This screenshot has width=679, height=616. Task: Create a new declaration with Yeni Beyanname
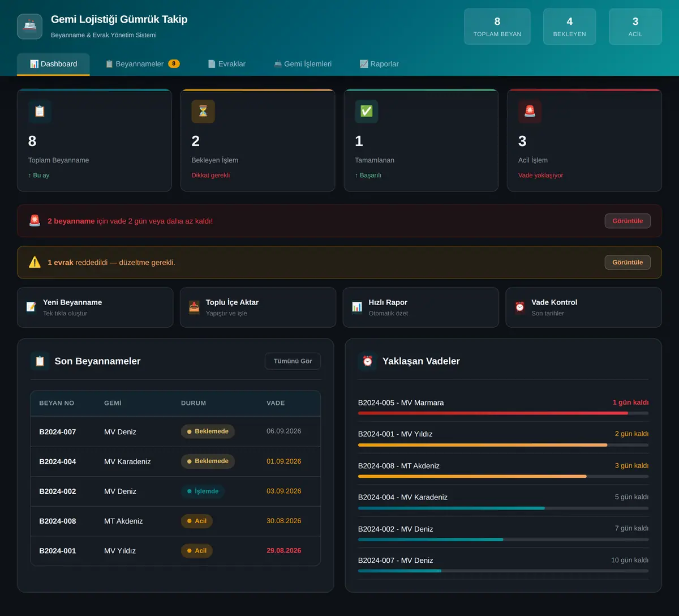click(x=95, y=307)
